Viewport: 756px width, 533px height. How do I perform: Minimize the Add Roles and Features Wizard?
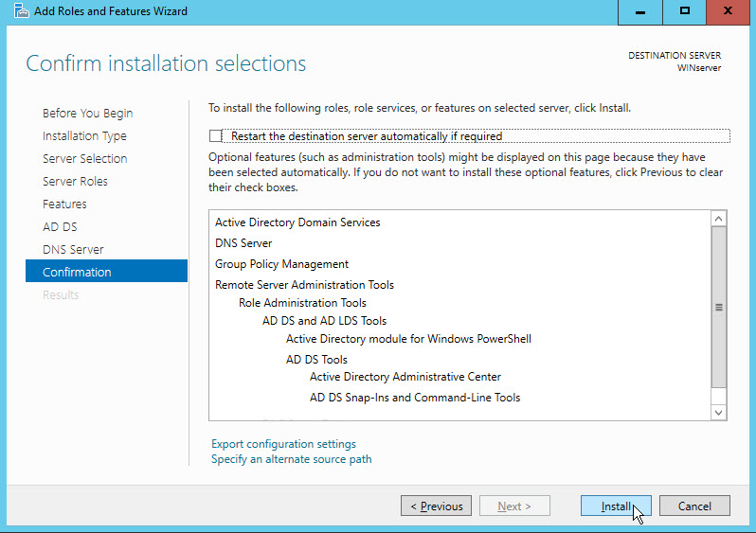[x=639, y=12]
